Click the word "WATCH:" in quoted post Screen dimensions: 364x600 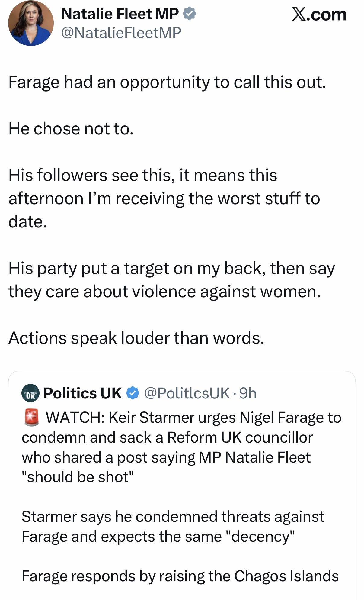point(75,418)
